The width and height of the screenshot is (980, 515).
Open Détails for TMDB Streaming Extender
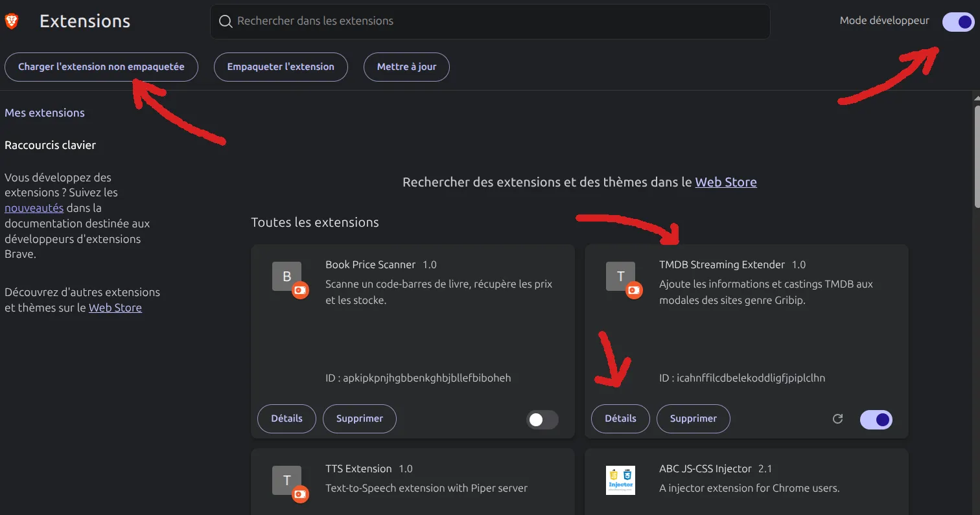[x=620, y=418]
